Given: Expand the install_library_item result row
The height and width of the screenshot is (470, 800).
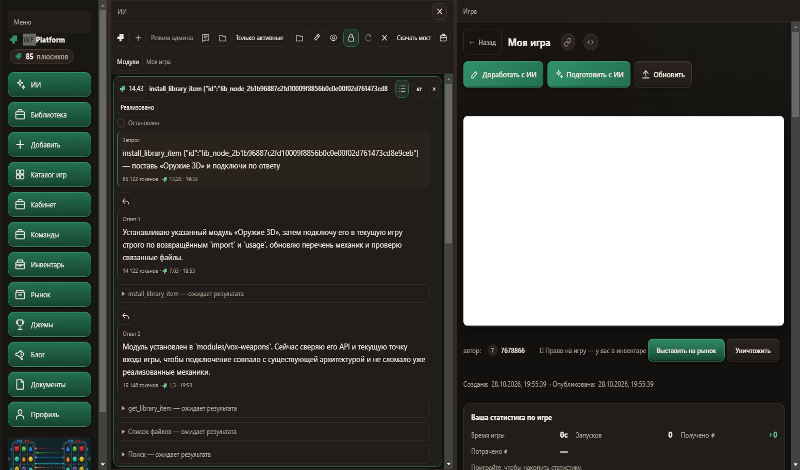Looking at the screenshot, I should [x=273, y=294].
